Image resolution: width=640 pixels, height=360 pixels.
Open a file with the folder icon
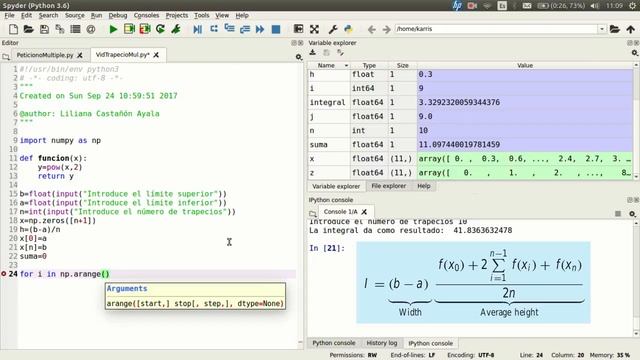coord(29,29)
